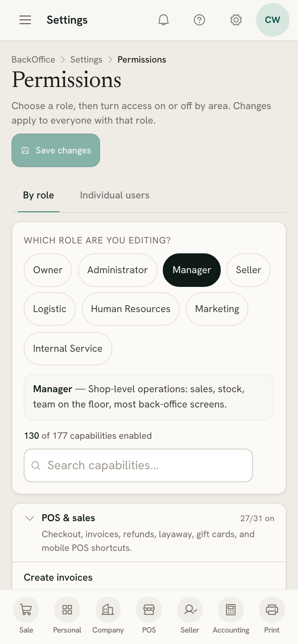Open the help question mark icon
This screenshot has width=298, height=644.
point(199,20)
